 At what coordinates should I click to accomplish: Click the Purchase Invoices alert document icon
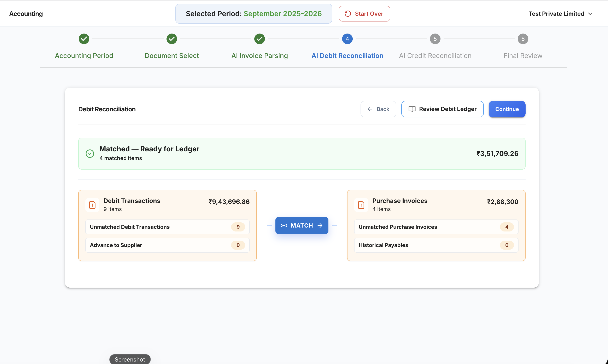361,205
